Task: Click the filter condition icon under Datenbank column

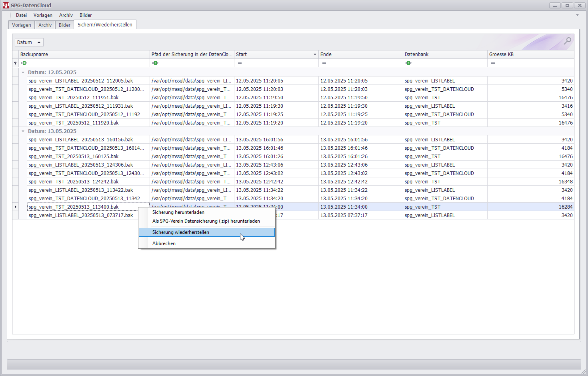Action: tap(408, 63)
